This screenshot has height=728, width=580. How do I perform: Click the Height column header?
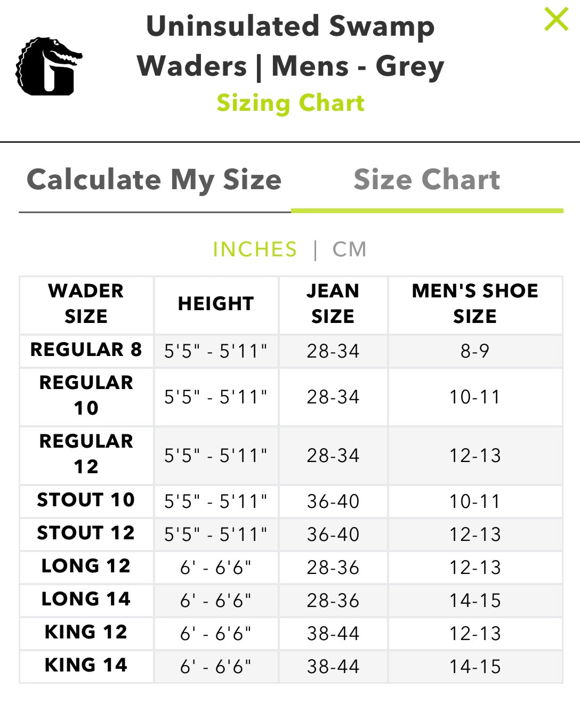tap(216, 304)
